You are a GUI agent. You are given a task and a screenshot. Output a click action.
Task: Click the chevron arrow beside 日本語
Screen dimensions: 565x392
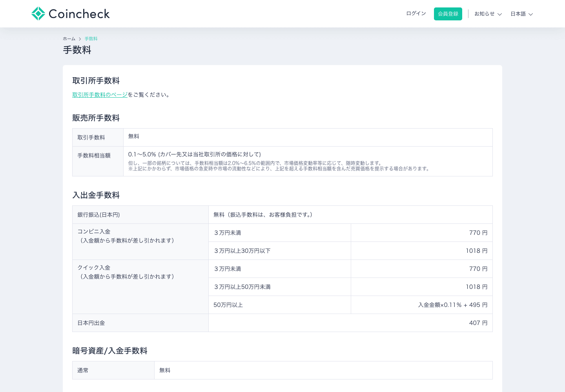530,14
